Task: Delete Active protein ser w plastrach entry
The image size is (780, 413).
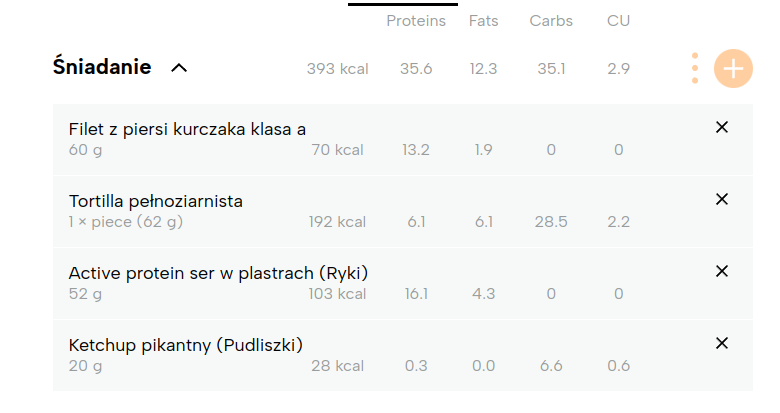Action: [x=722, y=271]
